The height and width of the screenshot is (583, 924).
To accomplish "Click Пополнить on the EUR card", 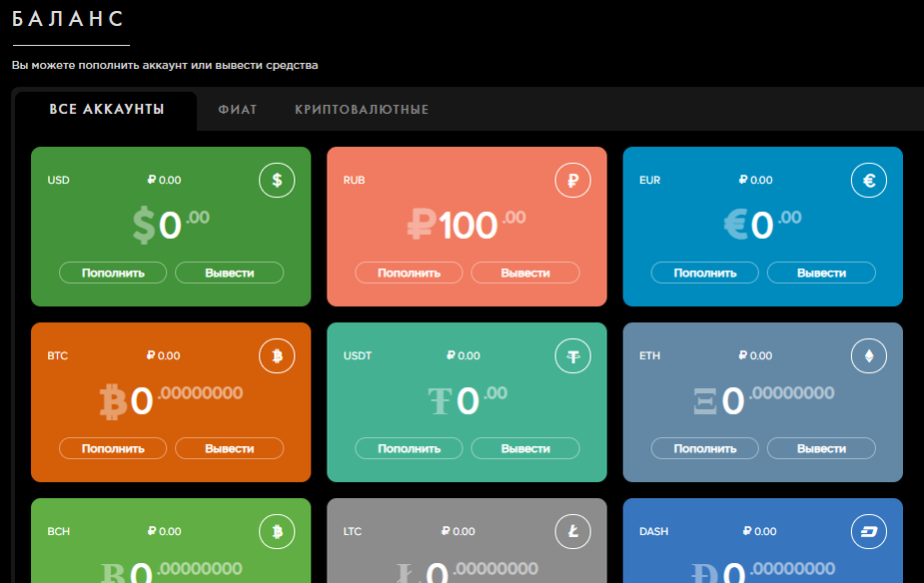I will [x=705, y=273].
